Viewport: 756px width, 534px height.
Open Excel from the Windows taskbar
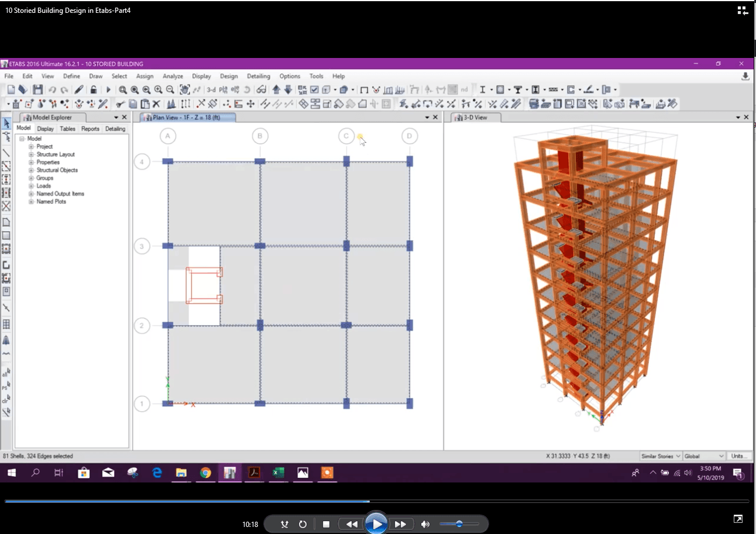click(x=278, y=473)
